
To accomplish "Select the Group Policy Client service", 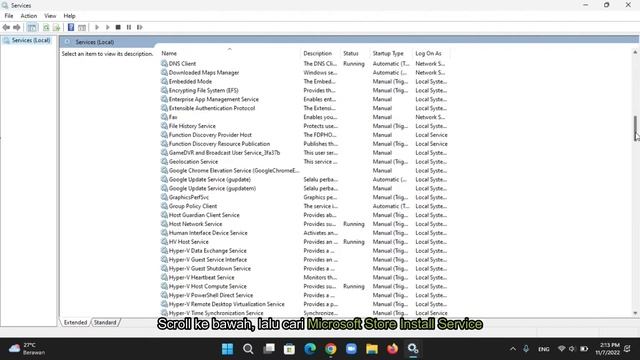I will (304, 206).
